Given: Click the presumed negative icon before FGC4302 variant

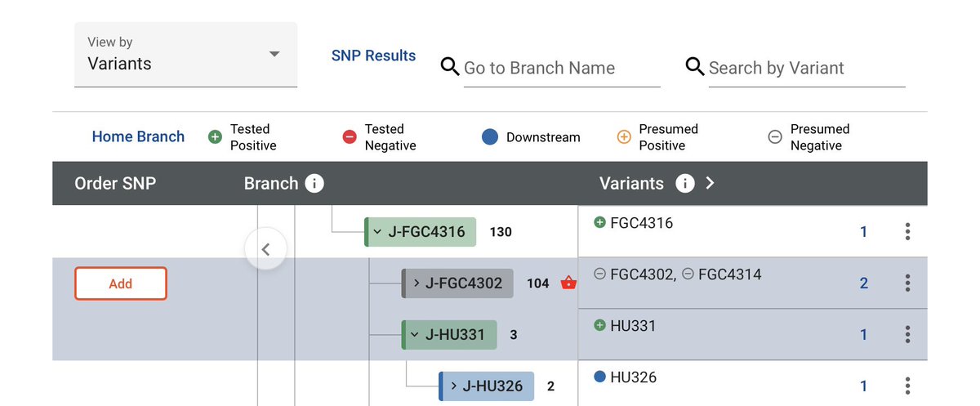Looking at the screenshot, I should pos(599,274).
